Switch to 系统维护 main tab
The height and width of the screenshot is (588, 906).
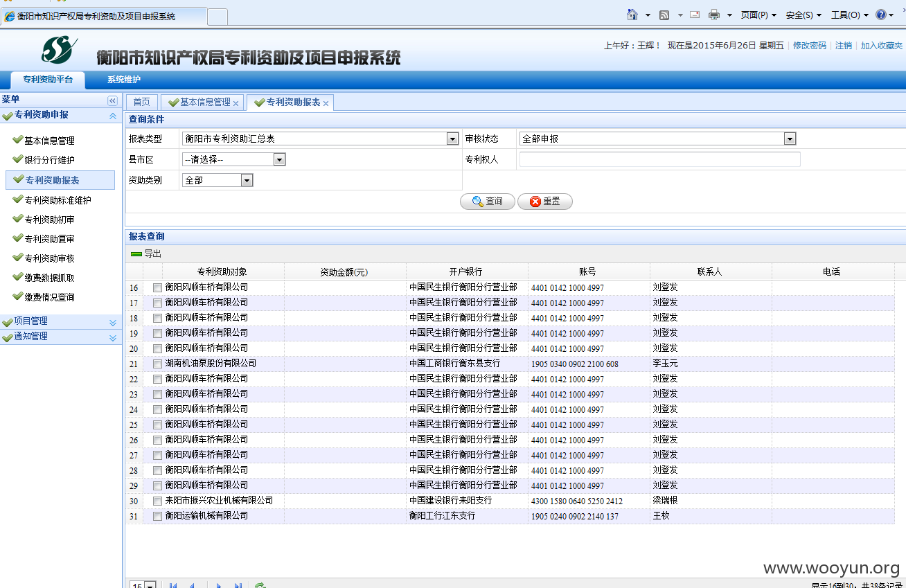tap(124, 80)
